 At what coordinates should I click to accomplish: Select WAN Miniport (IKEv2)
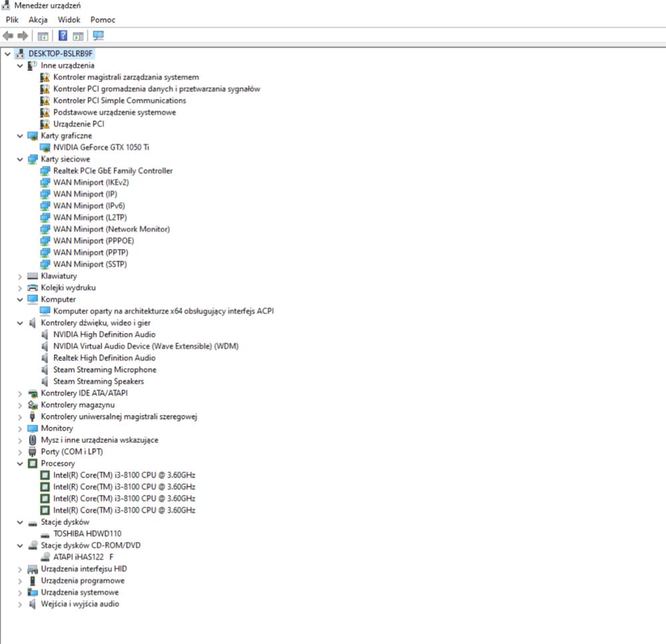point(91,182)
